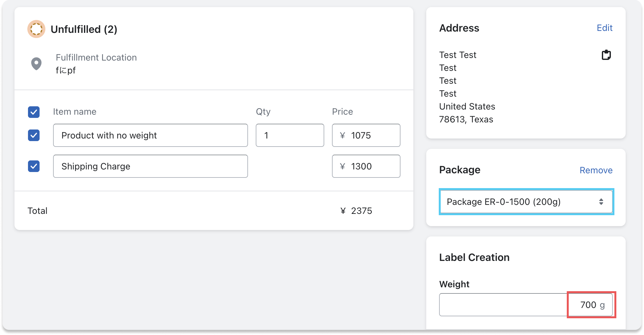Viewport: 644px width, 335px height.
Task: Focus the Product with no weight name field
Action: tap(150, 135)
